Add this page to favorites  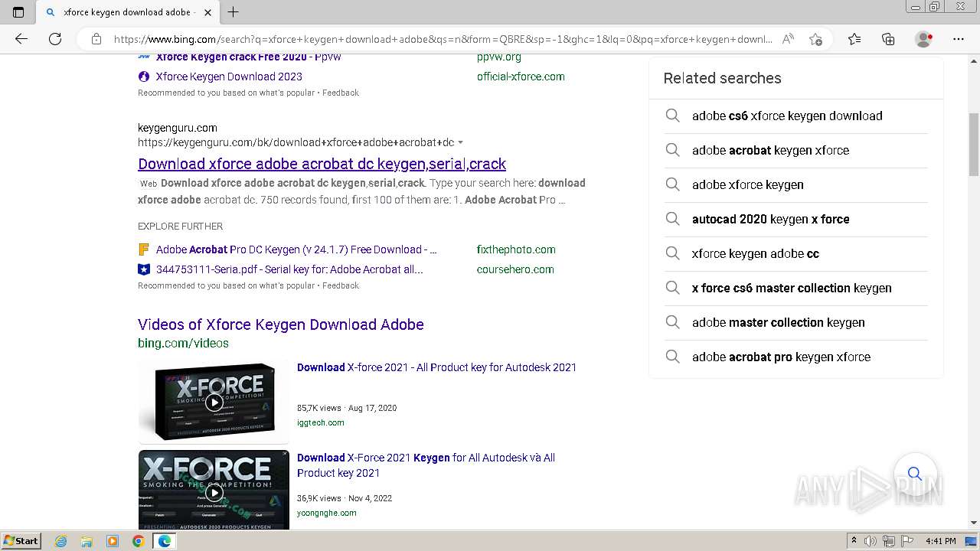(815, 39)
